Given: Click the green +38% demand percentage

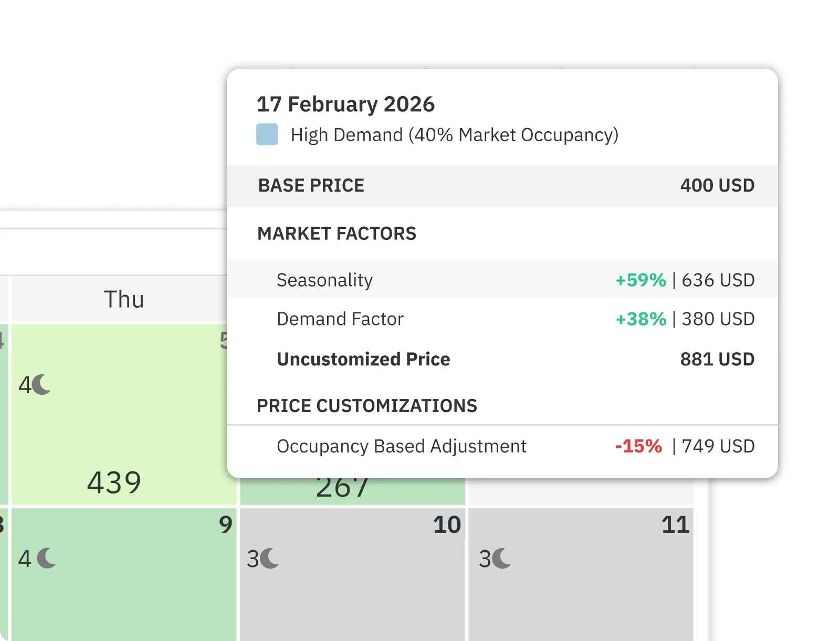Looking at the screenshot, I should click(640, 319).
